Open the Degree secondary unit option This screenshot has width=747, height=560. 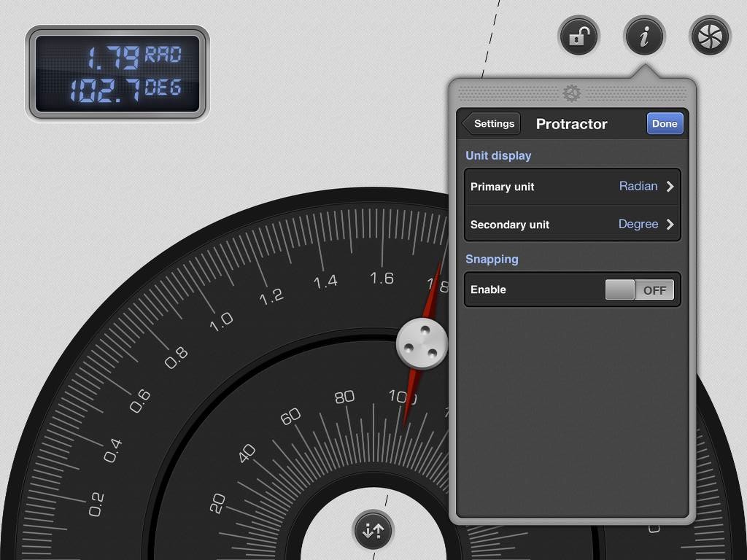(x=638, y=225)
